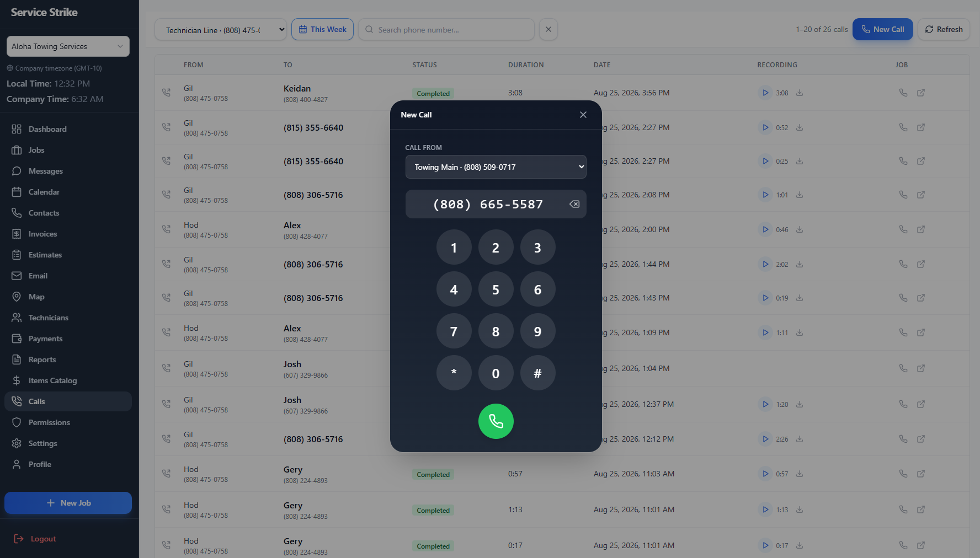
Task: Open job link for the 1:04 PM call
Action: click(921, 368)
